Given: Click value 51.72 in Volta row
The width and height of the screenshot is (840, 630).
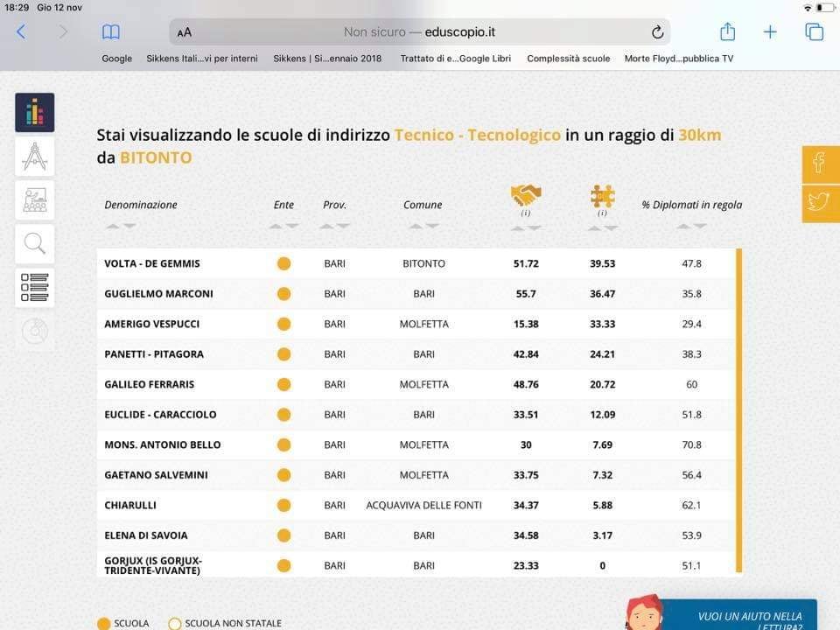Looking at the screenshot, I should click(526, 263).
